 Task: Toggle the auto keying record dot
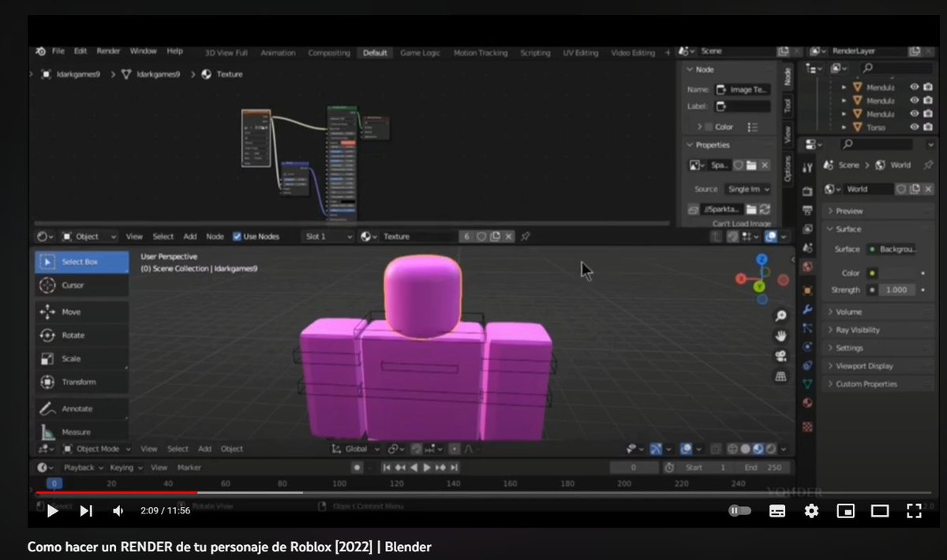tap(357, 467)
